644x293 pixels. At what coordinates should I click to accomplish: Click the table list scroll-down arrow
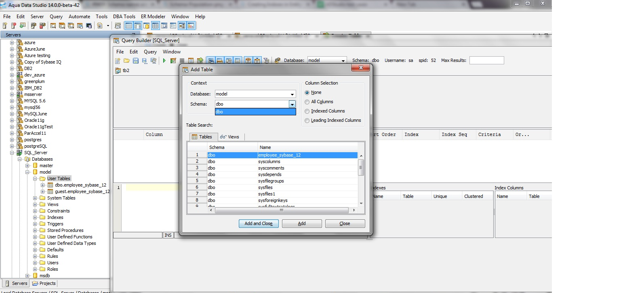point(361,204)
